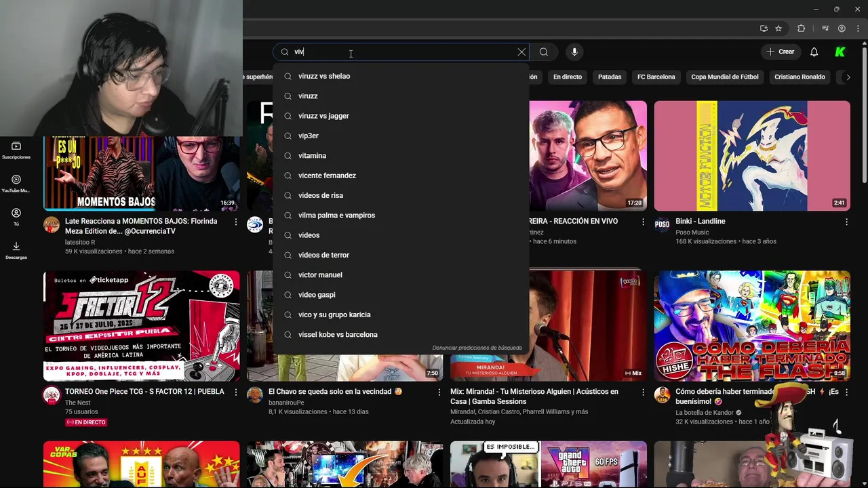Open options for TORNEO One Piece TCG video

(236, 392)
